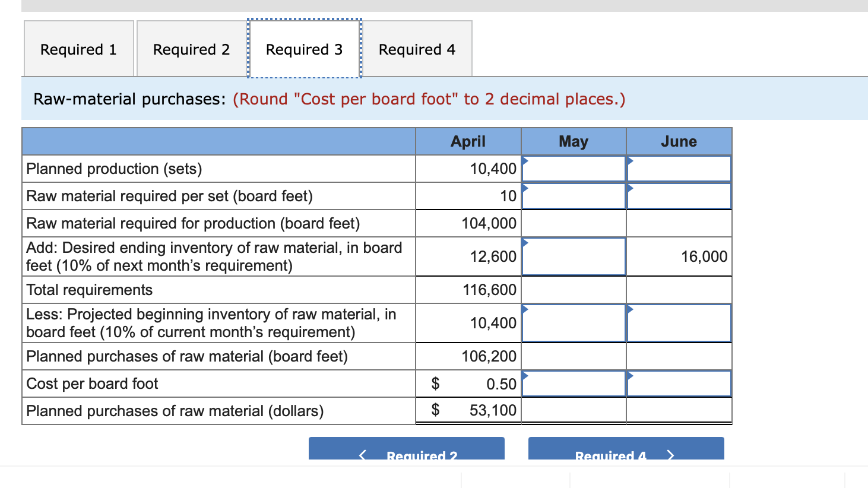Viewport: 868px width, 488px height.
Task: Click June projected beginning inventory input
Action: [x=679, y=323]
